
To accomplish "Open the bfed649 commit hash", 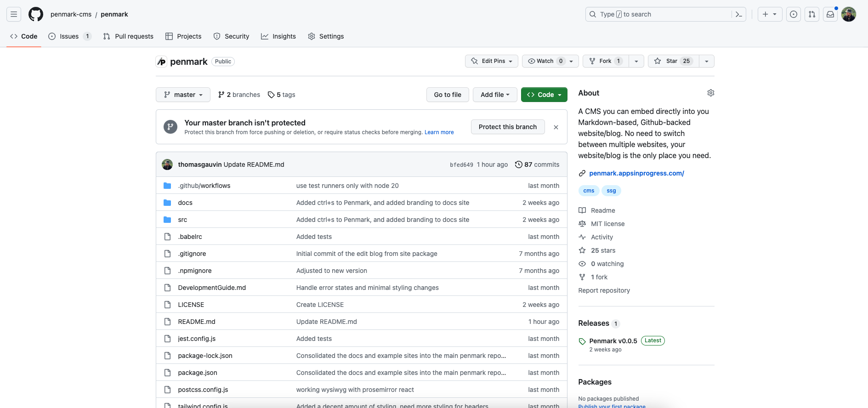I will [x=461, y=165].
